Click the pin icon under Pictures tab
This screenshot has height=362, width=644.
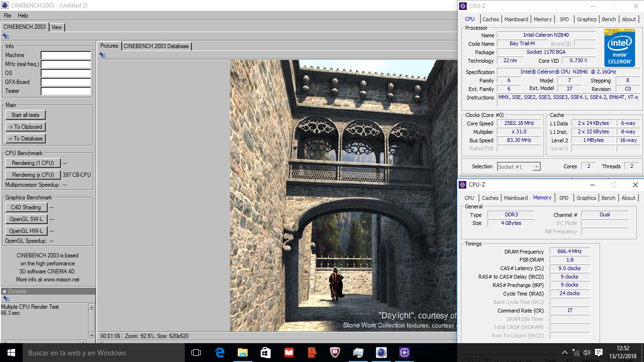pyautogui.click(x=102, y=55)
